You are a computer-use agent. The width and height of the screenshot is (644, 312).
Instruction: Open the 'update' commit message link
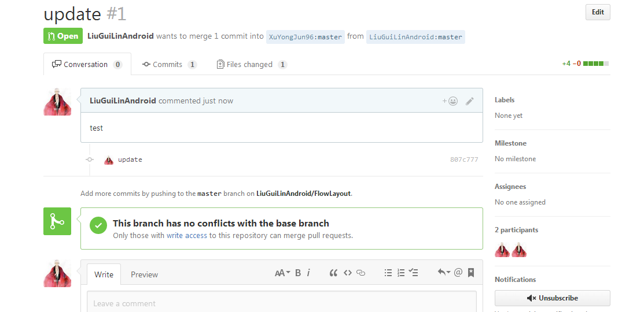(x=130, y=159)
